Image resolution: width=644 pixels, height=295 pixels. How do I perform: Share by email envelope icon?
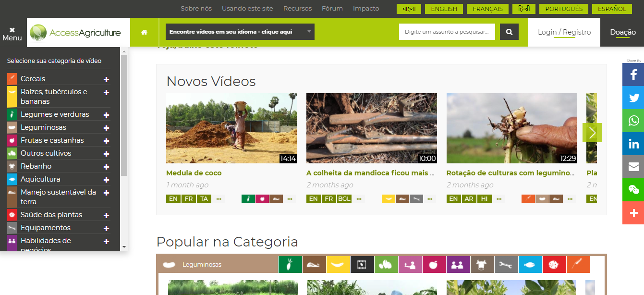tap(633, 167)
